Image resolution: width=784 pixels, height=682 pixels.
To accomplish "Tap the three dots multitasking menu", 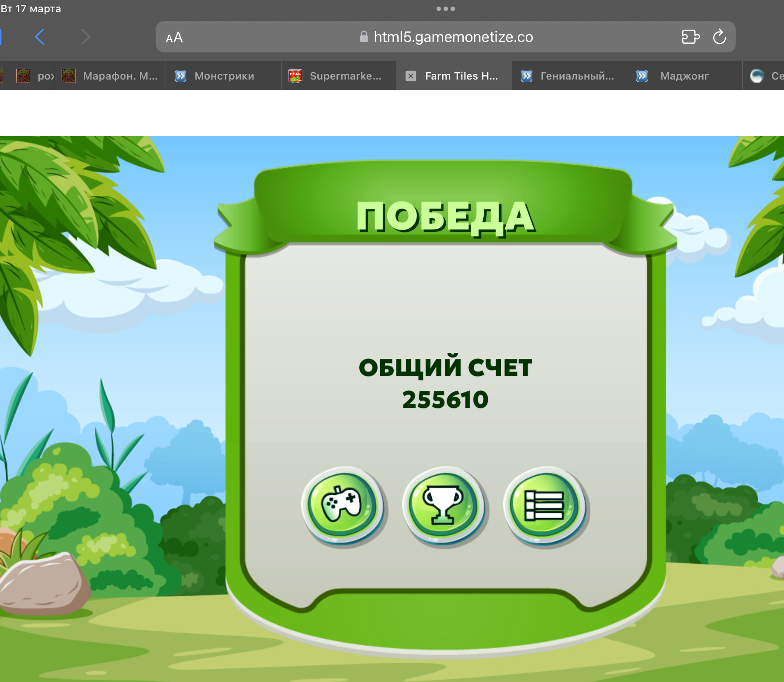I will tap(445, 9).
